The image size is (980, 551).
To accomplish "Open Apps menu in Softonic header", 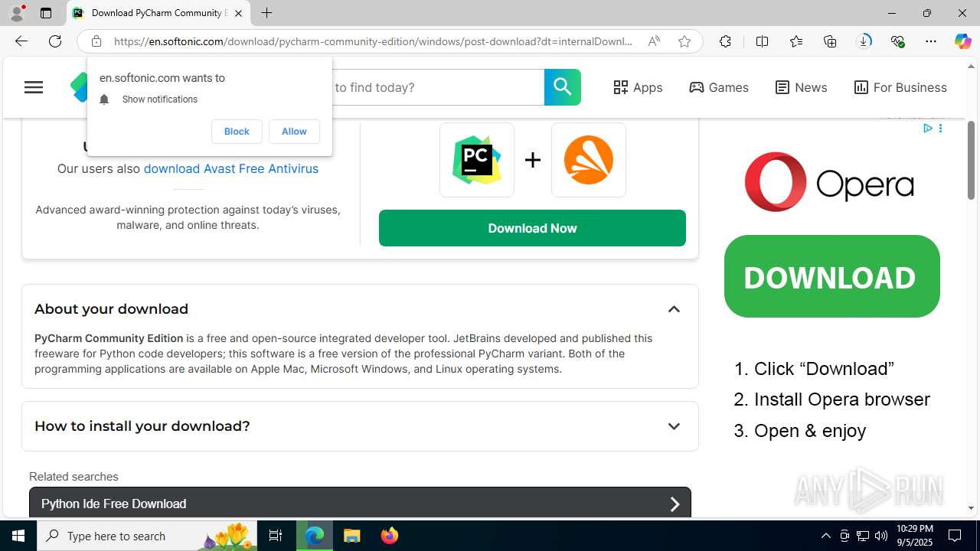I will coord(638,87).
